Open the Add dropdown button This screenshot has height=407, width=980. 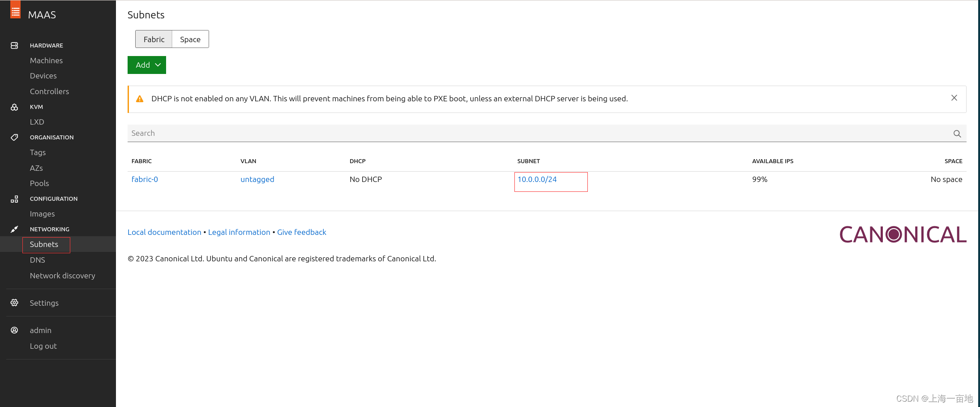click(x=147, y=65)
